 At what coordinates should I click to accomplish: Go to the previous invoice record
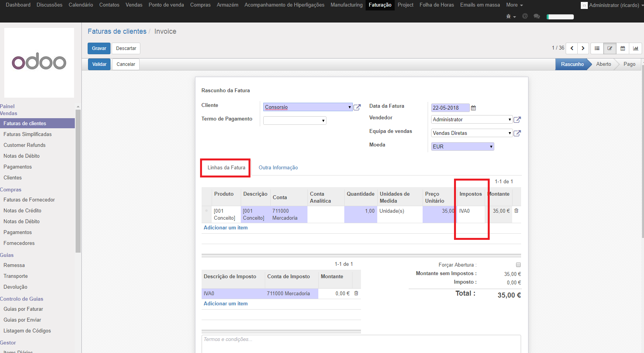pos(572,48)
